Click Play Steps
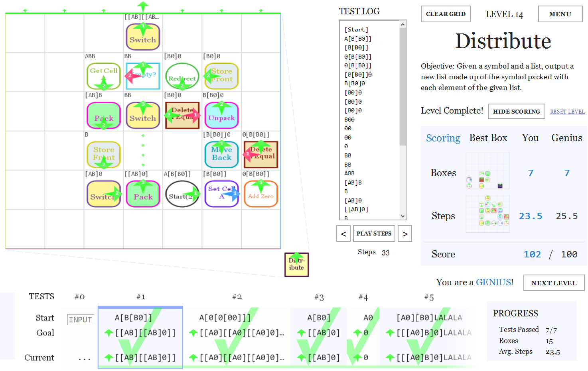The width and height of the screenshot is (588, 371). click(x=374, y=234)
